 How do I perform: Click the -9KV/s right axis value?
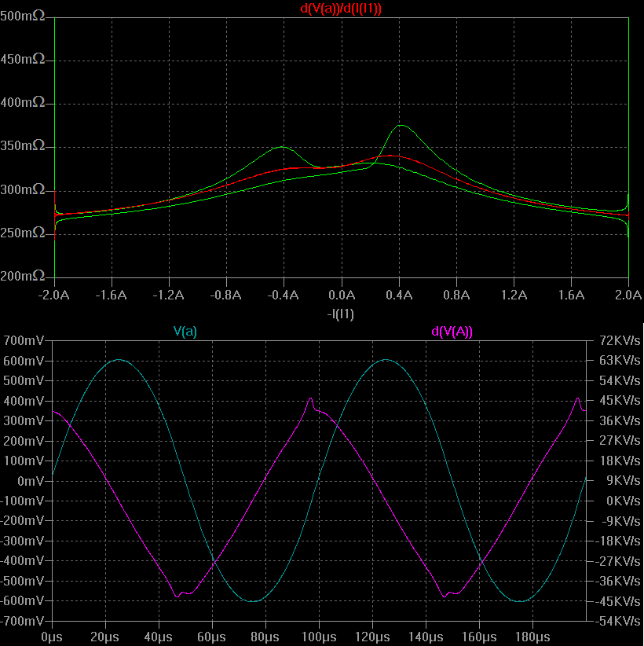(621, 521)
